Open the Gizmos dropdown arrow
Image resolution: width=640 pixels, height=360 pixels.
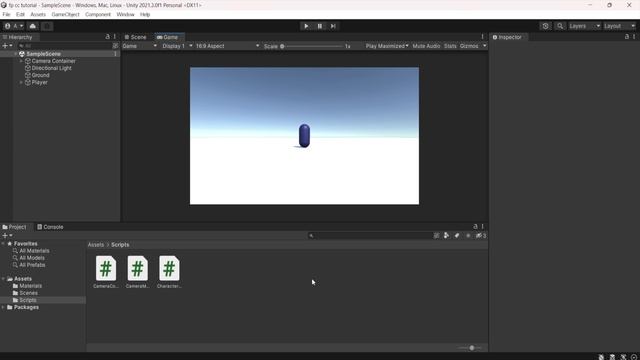[484, 46]
